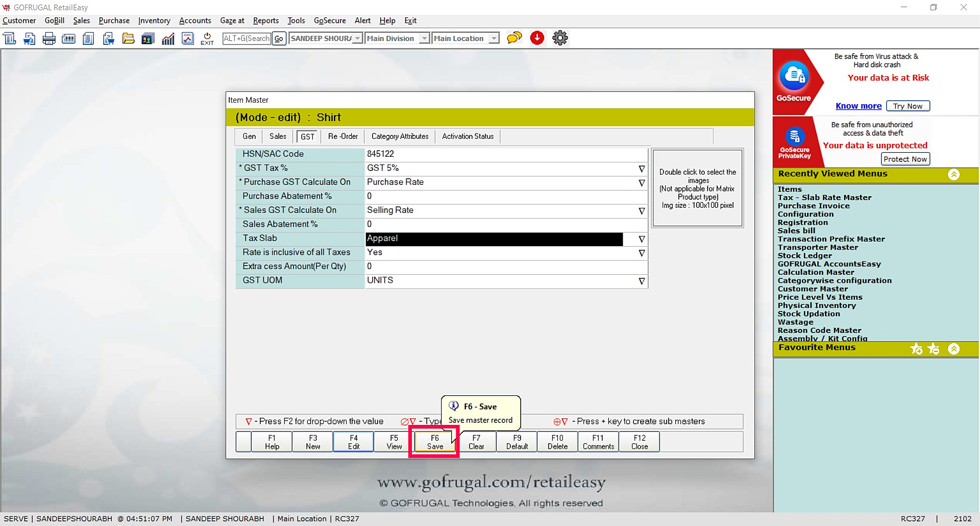Click the Try Now button
The width and height of the screenshot is (980, 526).
pos(908,106)
